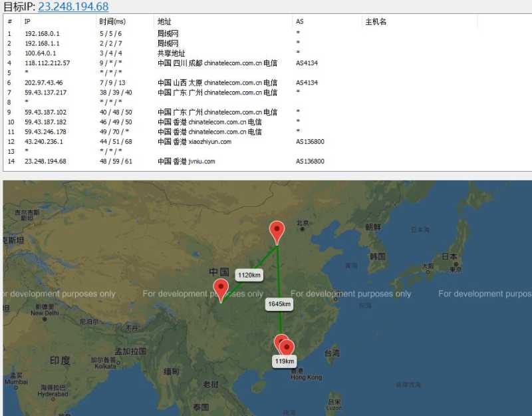Screen dimensions: 532x416
Task: Click the map pin over Chengdu, below 中国
Action: tap(221, 291)
